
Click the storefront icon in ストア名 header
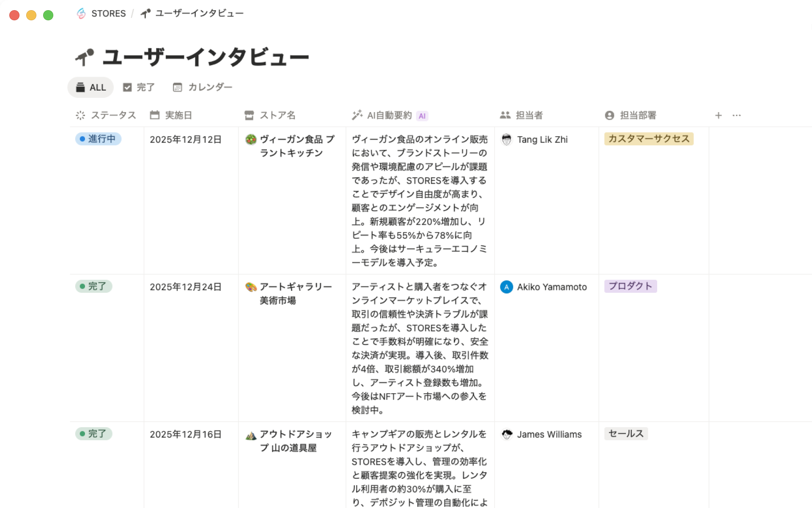pos(249,115)
